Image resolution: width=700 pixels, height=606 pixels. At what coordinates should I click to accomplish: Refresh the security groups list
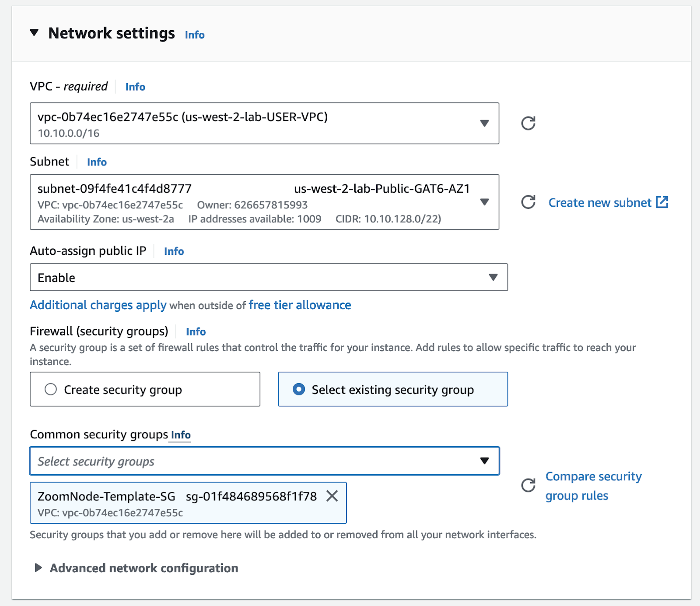[x=528, y=485]
